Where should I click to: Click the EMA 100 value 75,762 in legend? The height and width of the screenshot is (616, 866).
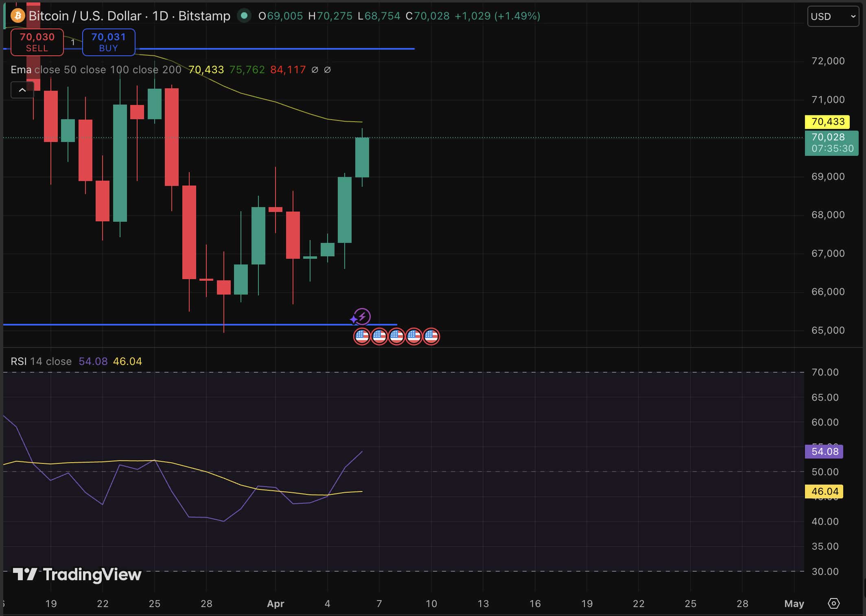tap(247, 70)
